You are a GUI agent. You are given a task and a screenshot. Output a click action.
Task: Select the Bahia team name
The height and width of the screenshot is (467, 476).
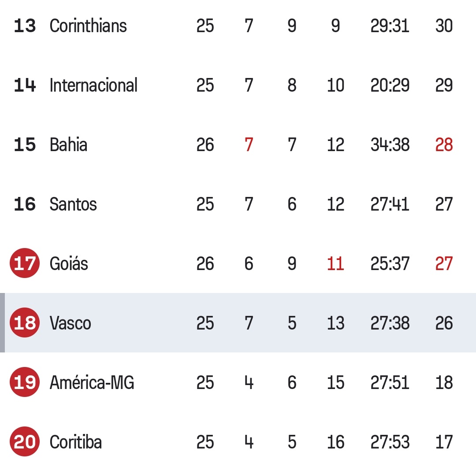[x=68, y=145]
